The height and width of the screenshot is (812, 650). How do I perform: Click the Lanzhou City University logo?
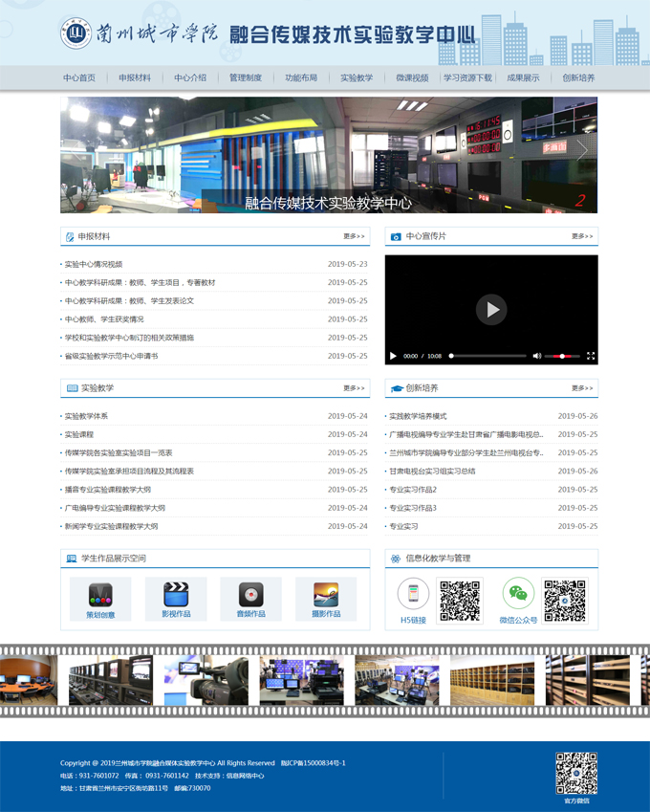tap(77, 34)
